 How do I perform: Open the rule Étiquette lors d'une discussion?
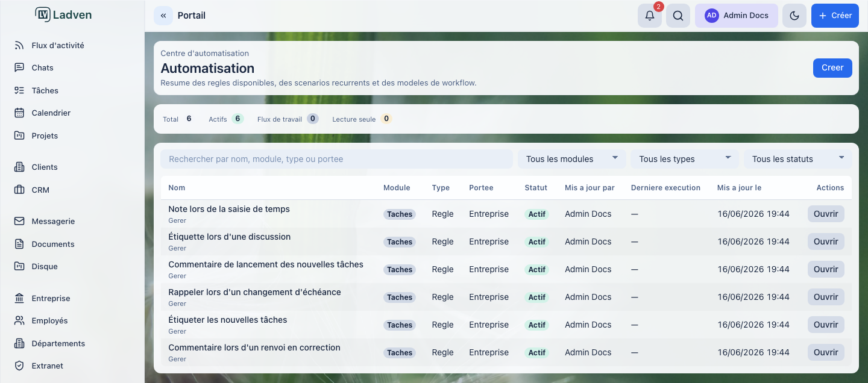[826, 241]
